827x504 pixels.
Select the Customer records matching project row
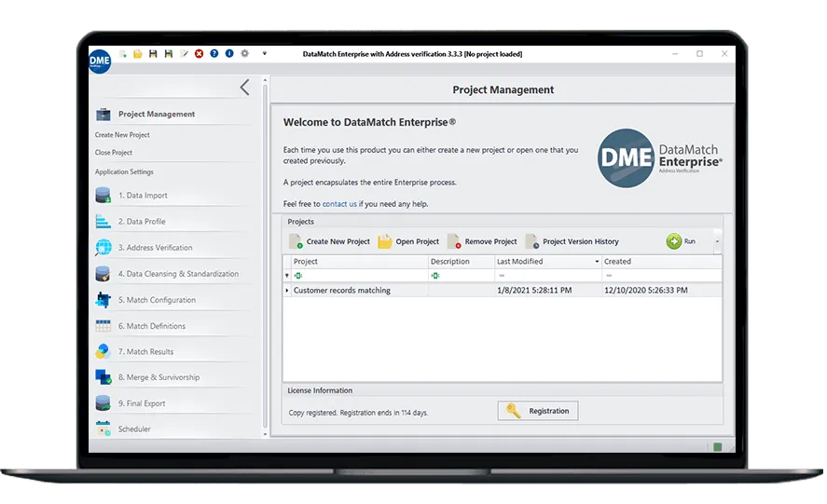tap(503, 291)
